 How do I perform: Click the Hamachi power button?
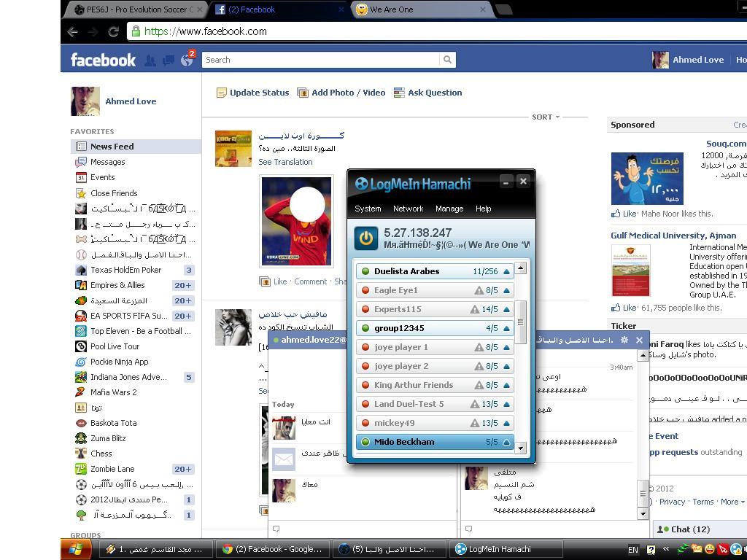[366, 238]
